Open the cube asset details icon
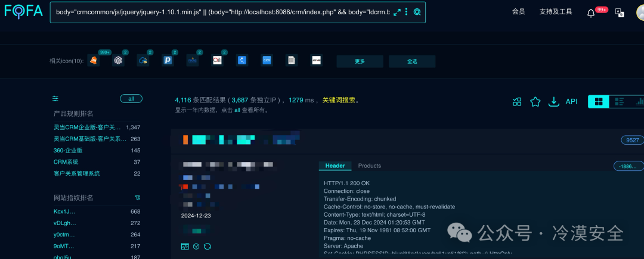 [196, 246]
